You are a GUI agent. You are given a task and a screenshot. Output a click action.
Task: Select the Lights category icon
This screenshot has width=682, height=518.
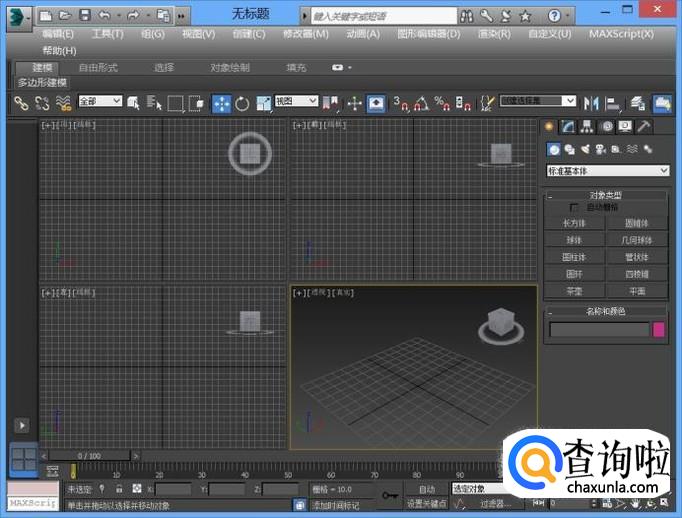tap(585, 150)
